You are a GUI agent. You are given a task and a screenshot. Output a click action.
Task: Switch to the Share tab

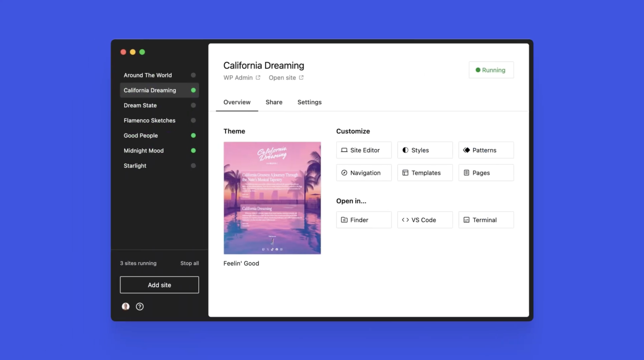tap(274, 102)
